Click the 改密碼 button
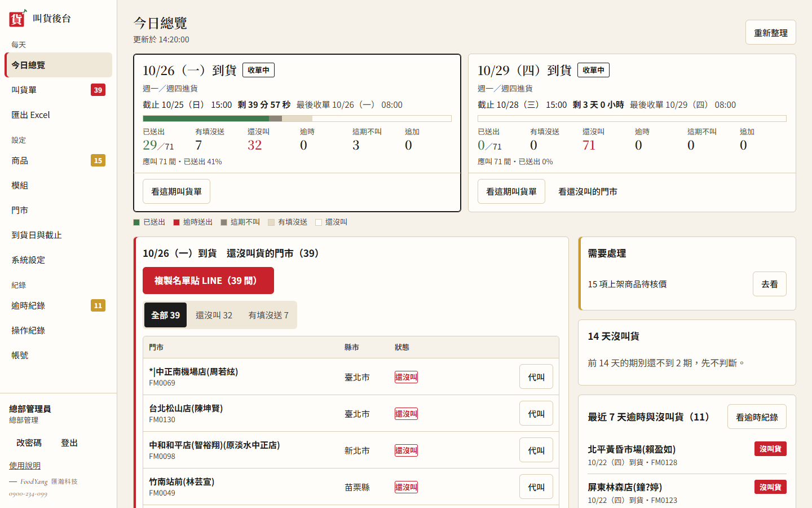The height and width of the screenshot is (508, 812). click(x=29, y=443)
